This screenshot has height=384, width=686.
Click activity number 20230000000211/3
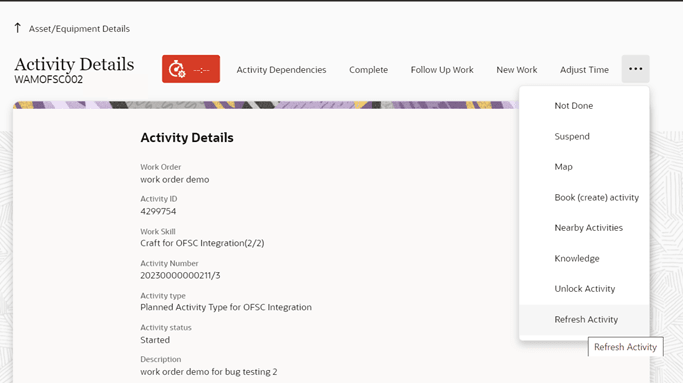click(180, 276)
